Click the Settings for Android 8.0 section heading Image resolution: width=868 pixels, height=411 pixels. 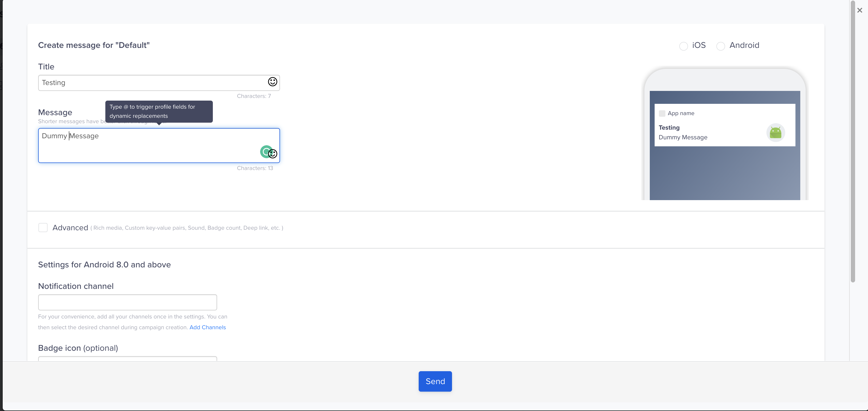[105, 265]
